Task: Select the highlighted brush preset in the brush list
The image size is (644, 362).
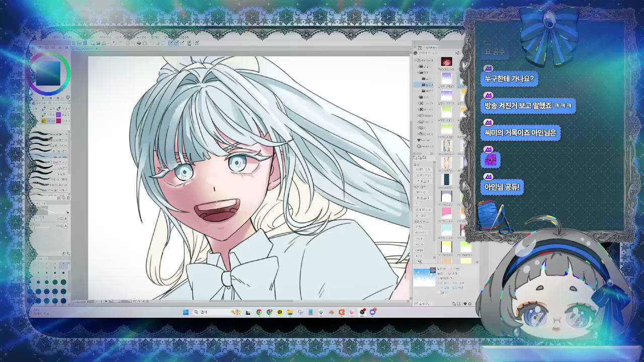Action: tap(49, 156)
